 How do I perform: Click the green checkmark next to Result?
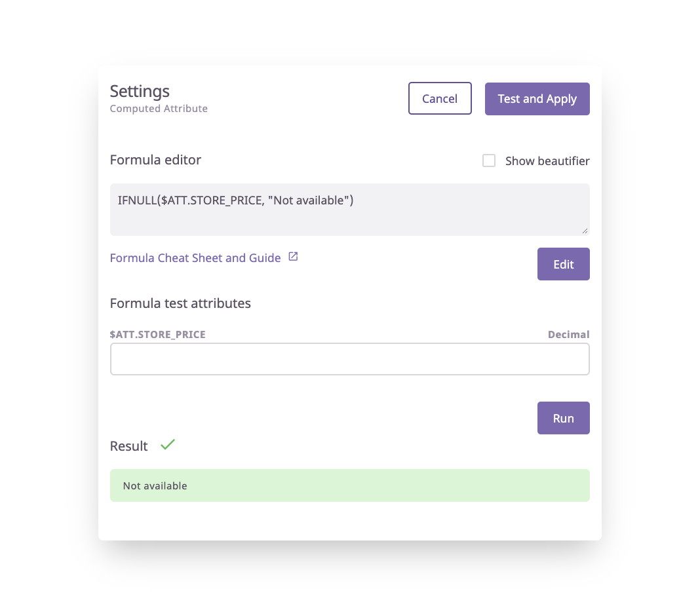(168, 444)
